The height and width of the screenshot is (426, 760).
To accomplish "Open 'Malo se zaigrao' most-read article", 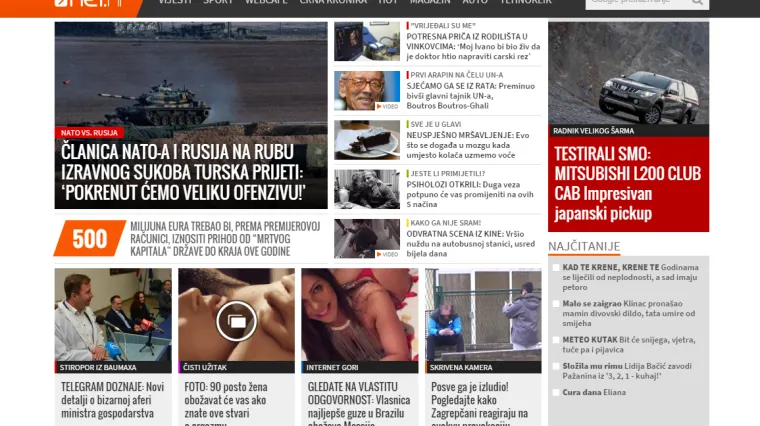I will click(x=629, y=314).
